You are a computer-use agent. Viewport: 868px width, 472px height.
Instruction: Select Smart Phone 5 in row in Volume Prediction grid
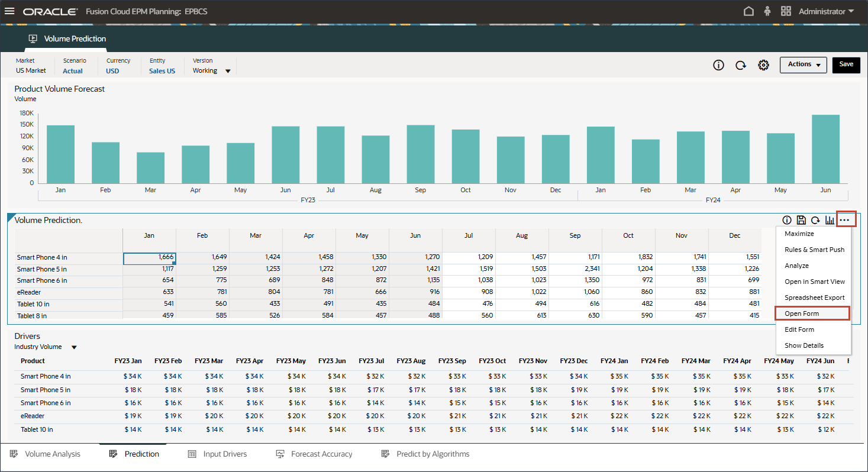69,269
